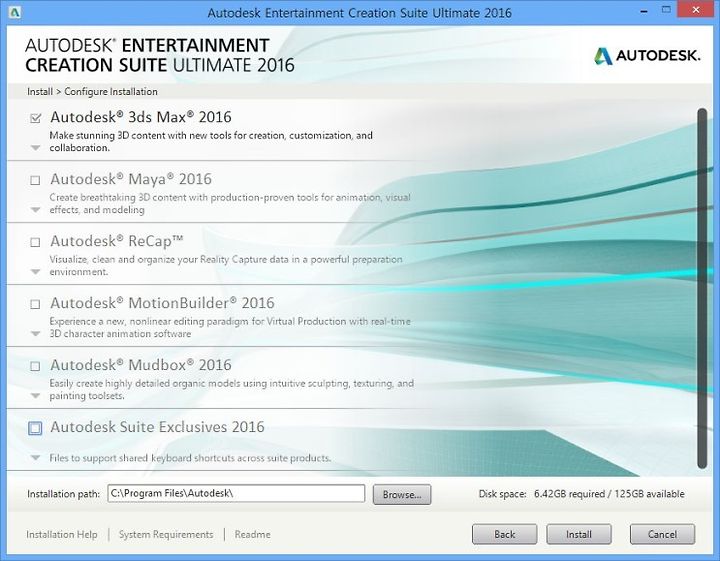Toggle the Autodesk Suite Exclusives 2016 checkbox

click(35, 428)
